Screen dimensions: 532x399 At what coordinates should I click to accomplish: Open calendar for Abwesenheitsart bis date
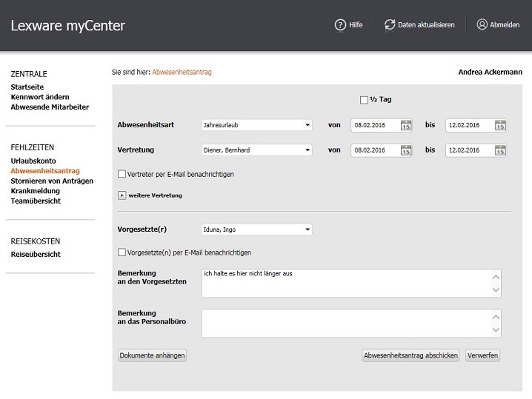coord(500,125)
